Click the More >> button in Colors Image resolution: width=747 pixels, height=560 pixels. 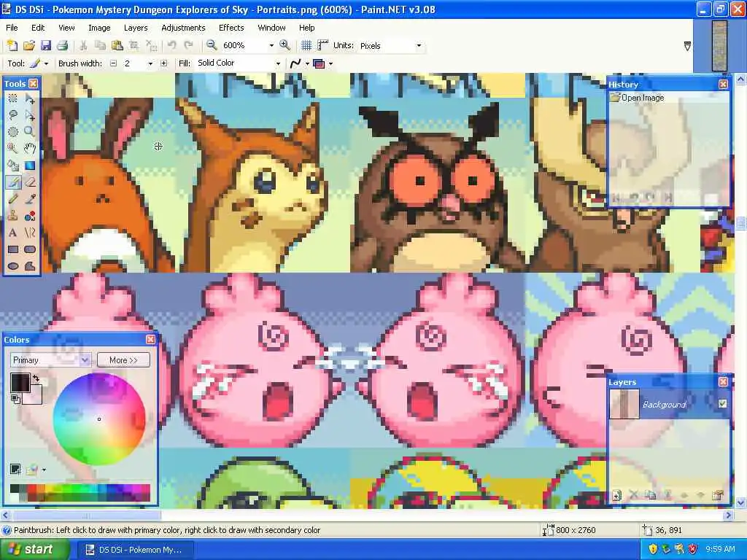123,360
